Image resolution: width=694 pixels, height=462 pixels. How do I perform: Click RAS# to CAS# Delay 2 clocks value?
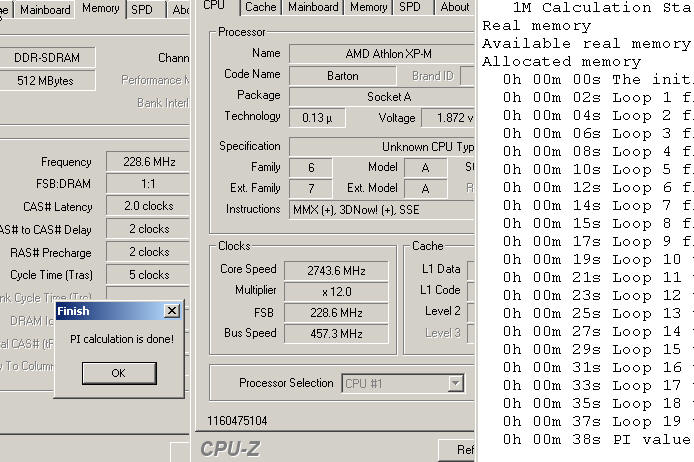click(148, 229)
